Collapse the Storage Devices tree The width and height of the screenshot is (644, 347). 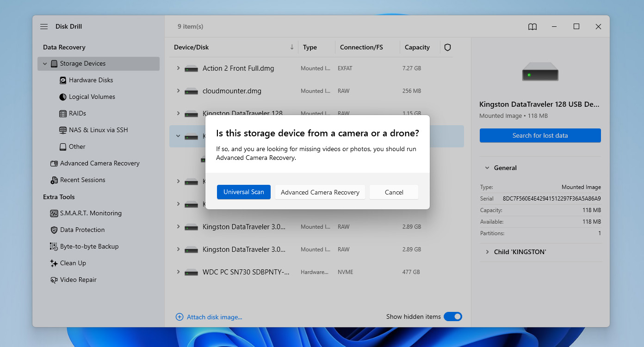tap(45, 64)
